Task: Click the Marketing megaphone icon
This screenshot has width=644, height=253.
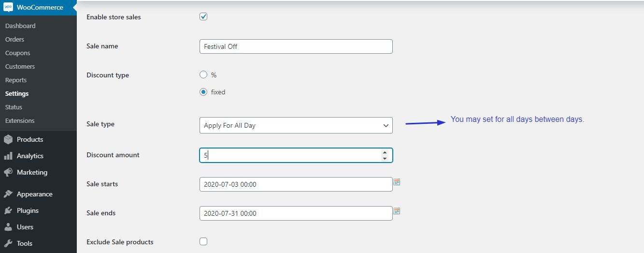Action: pyautogui.click(x=8, y=172)
